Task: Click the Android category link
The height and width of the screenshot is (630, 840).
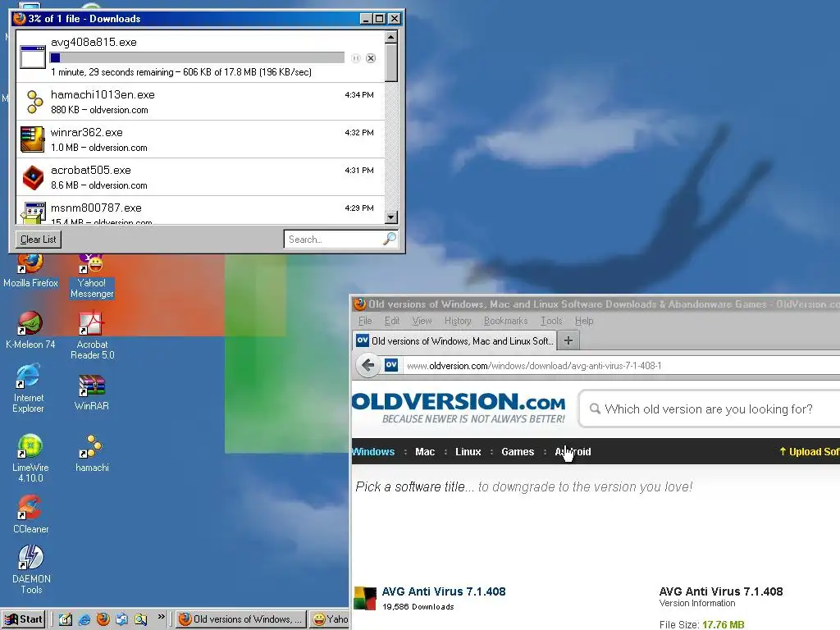Action: pos(573,452)
